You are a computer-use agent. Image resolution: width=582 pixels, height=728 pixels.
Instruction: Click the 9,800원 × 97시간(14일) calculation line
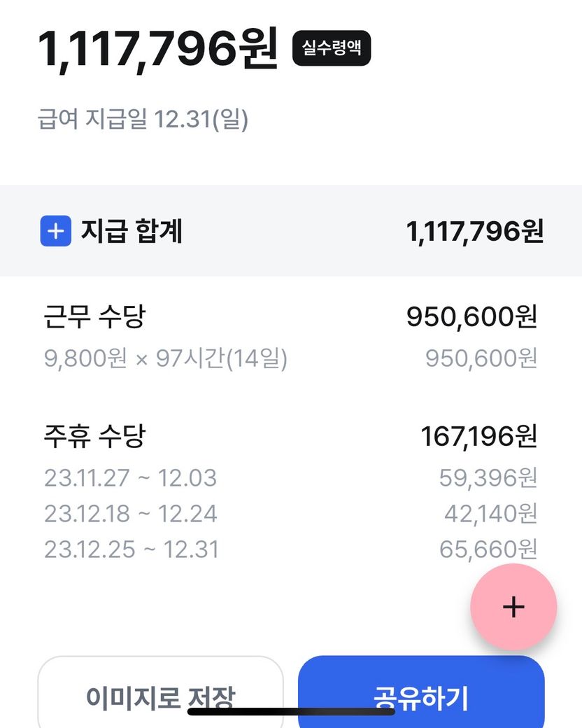click(166, 359)
